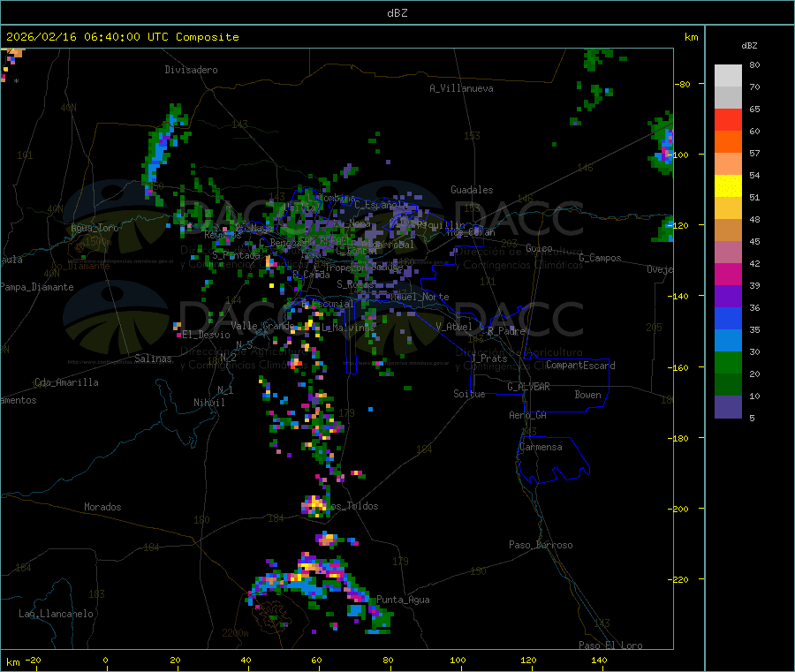Click the 'Cda_Amarilla' label
Image resolution: width=795 pixels, height=672 pixels.
(66, 382)
